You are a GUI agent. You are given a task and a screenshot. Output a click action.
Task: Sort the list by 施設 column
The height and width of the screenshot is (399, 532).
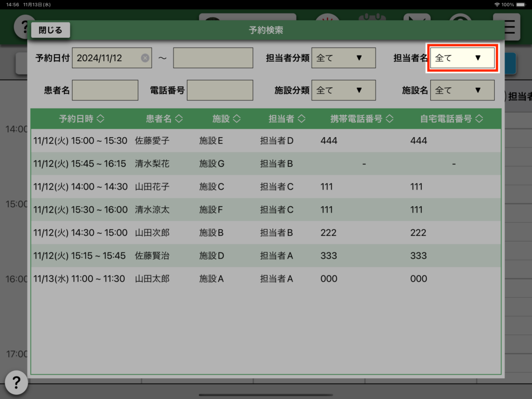point(227,119)
